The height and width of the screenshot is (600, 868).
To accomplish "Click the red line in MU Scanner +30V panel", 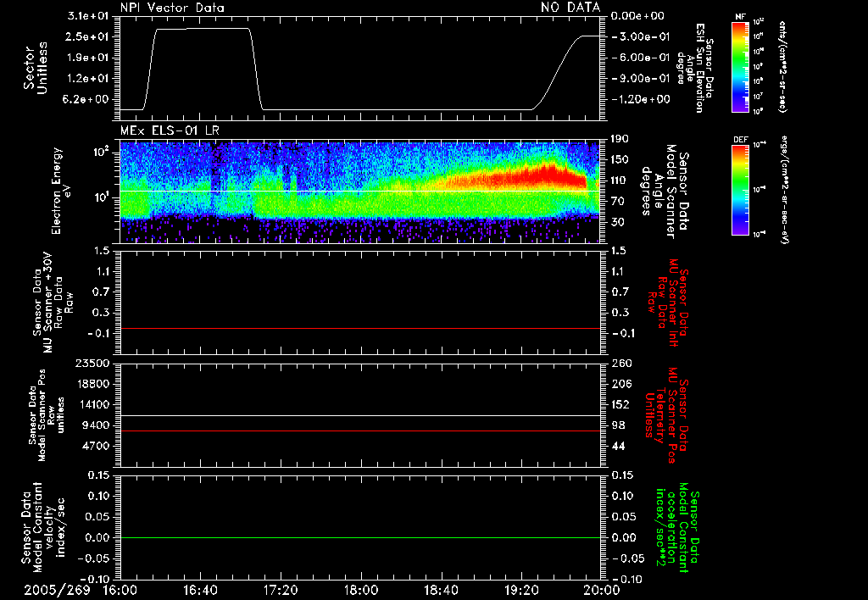I will (x=359, y=328).
